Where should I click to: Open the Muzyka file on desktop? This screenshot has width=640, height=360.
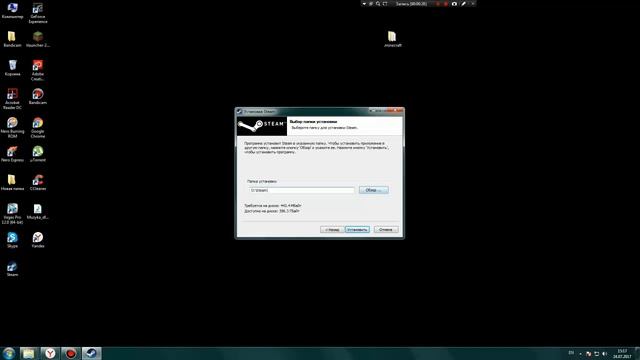pyautogui.click(x=38, y=211)
